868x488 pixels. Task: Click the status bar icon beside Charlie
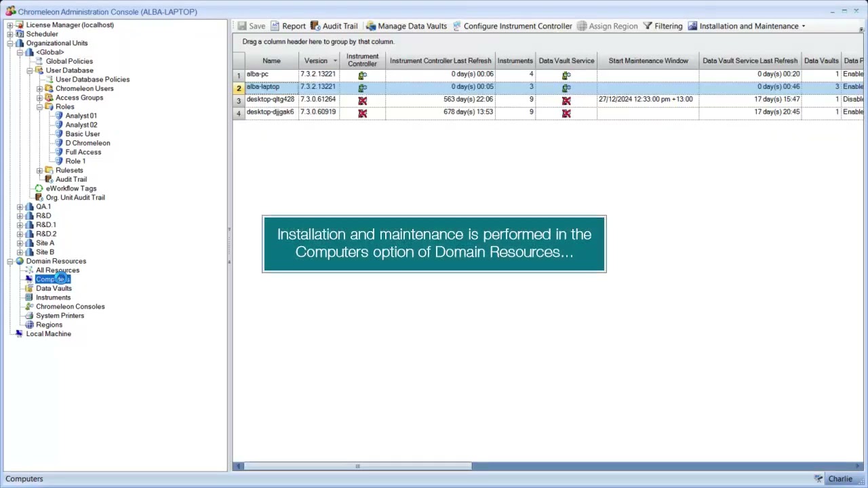click(818, 479)
